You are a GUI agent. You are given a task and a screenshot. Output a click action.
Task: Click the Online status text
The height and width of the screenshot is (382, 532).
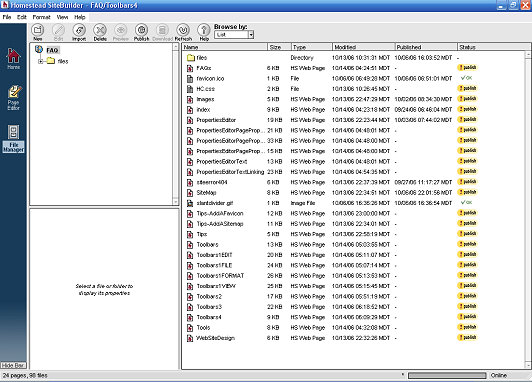pos(498,375)
